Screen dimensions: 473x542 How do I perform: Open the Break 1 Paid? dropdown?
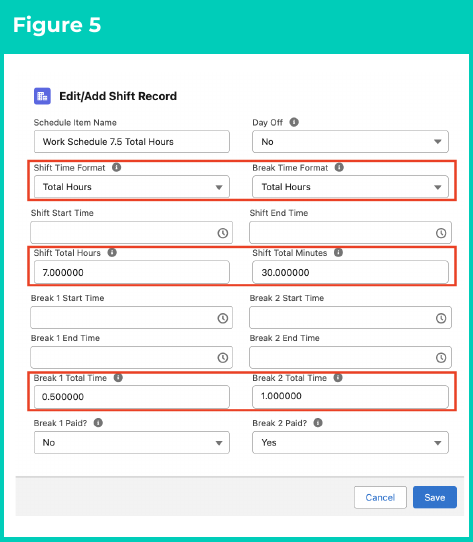(x=132, y=442)
